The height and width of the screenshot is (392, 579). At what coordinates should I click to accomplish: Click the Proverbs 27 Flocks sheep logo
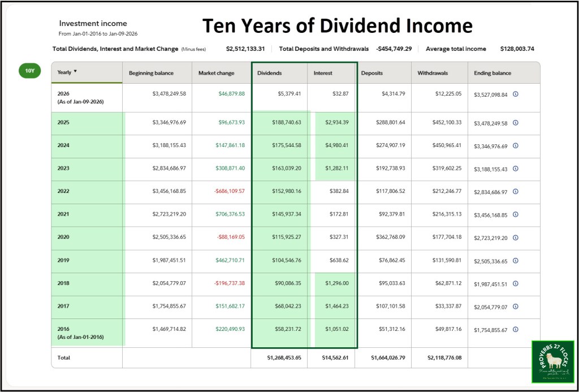(552, 361)
